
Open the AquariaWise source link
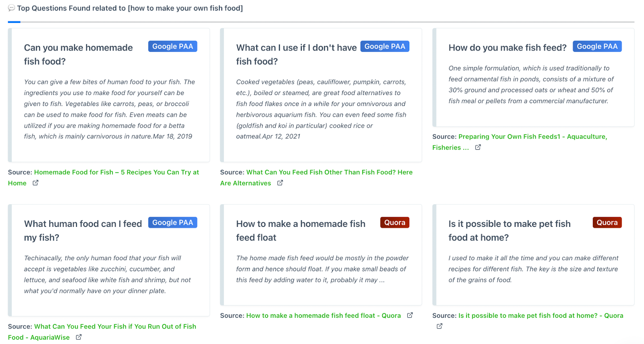point(115,327)
